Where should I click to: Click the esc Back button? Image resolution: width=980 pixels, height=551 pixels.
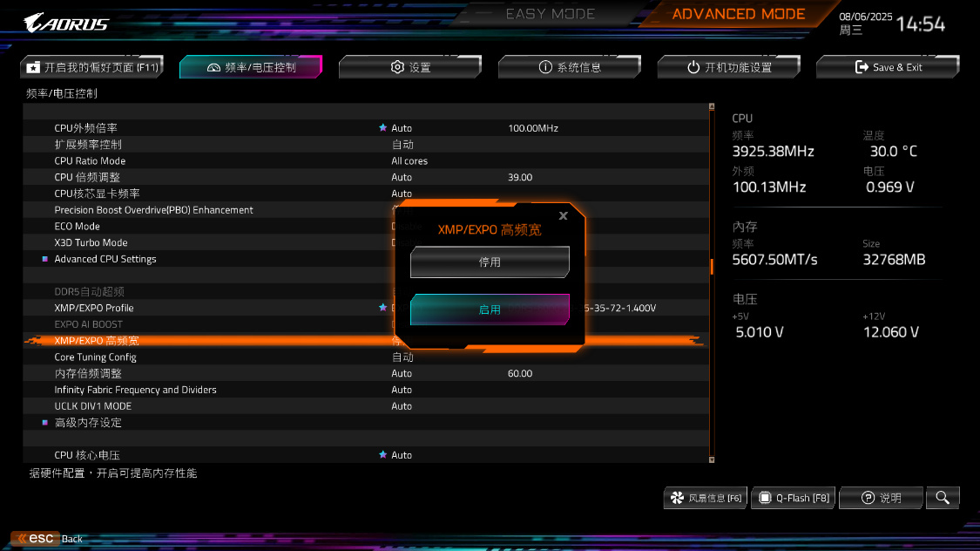click(x=47, y=539)
